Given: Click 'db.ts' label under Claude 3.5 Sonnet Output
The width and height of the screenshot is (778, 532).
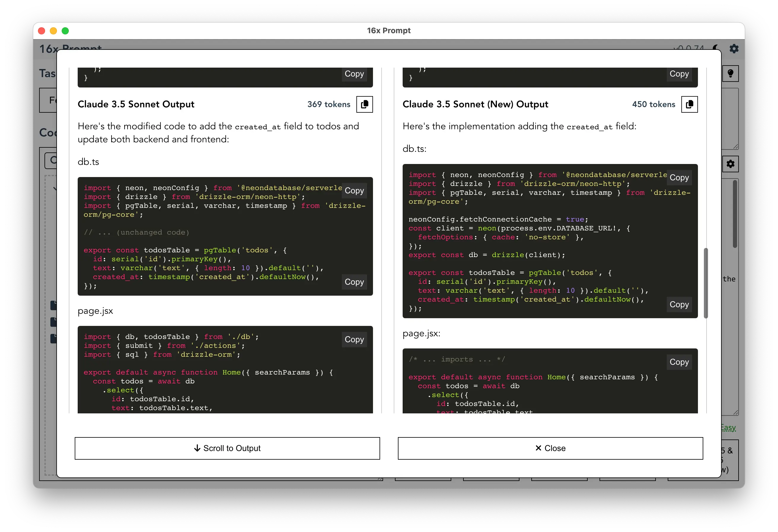Looking at the screenshot, I should (88, 162).
